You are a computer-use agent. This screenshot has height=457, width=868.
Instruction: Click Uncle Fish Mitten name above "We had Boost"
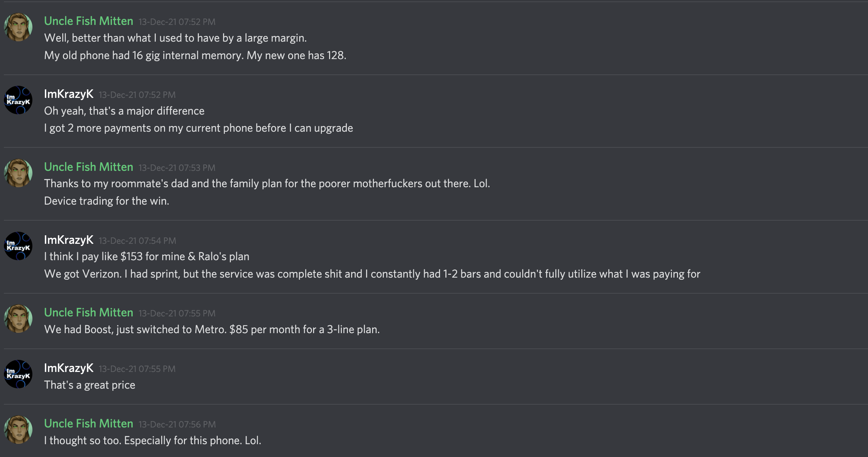[x=89, y=312]
